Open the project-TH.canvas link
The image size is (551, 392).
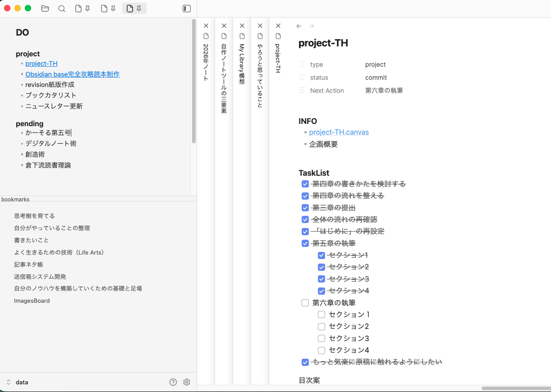(x=339, y=132)
